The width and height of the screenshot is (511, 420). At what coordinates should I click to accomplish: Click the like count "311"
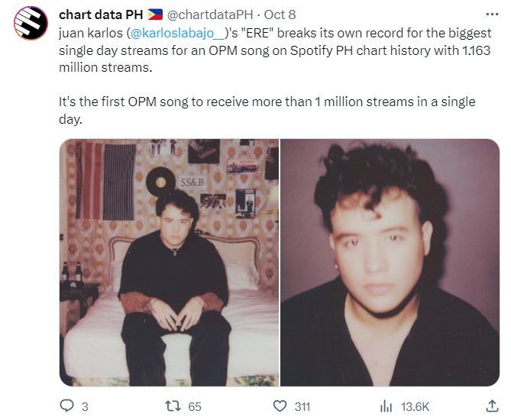click(302, 406)
